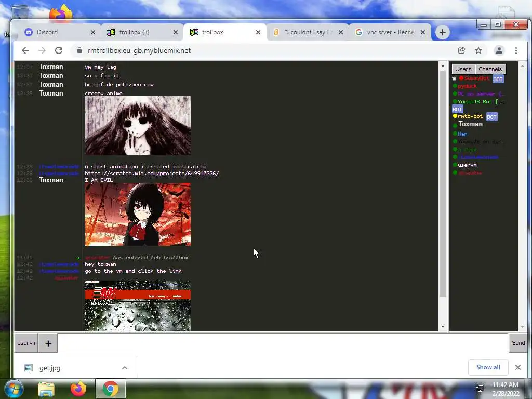
Task: Click the taskbar clock showing 11:42 AM
Action: click(x=506, y=389)
